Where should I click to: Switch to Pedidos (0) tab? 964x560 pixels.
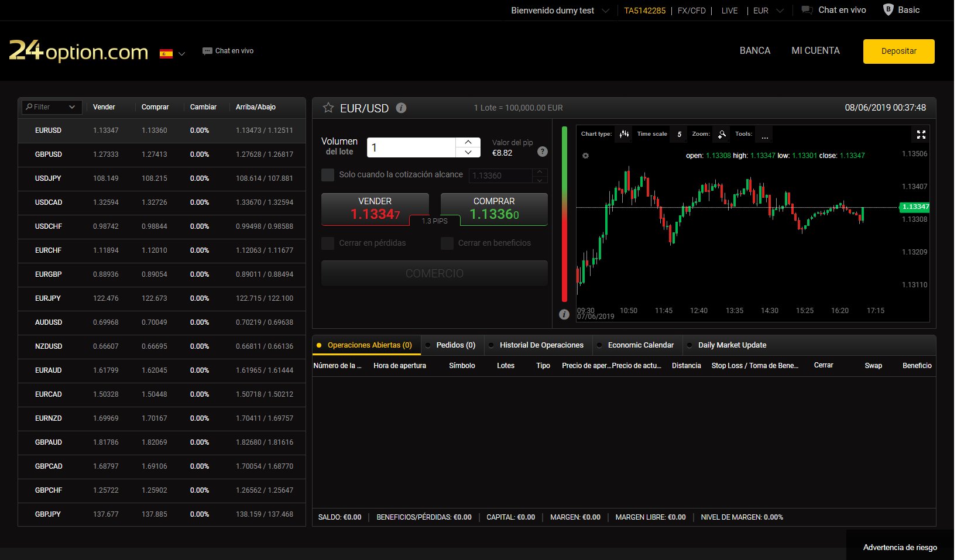(451, 345)
